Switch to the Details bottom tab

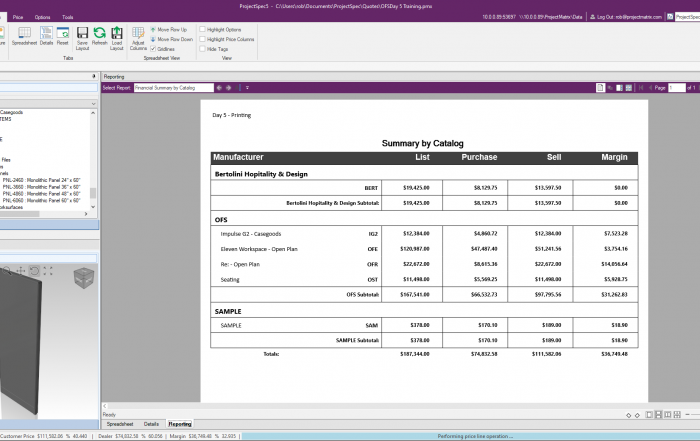point(151,424)
